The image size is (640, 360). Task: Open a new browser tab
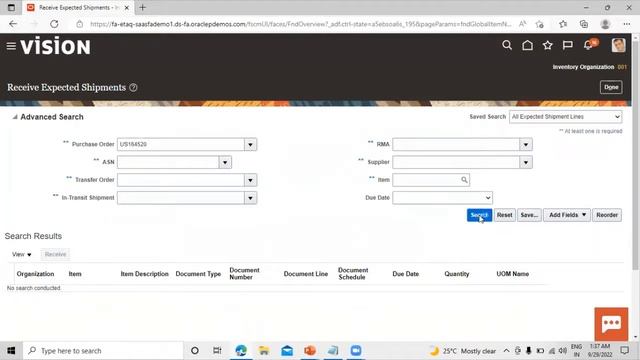[142, 7]
